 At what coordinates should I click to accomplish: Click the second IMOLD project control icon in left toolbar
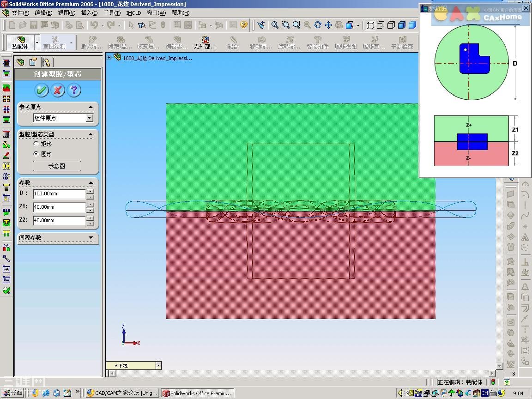6,73
